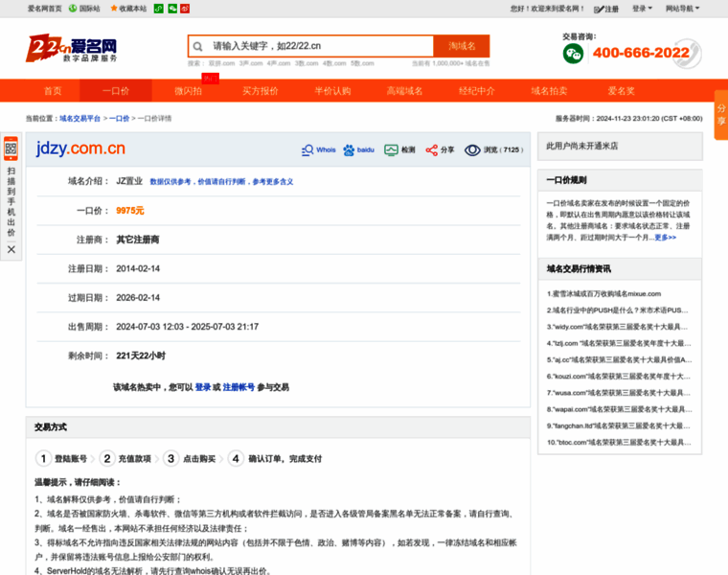Click the green WeChat contact icon
728x575 pixels.
coord(572,55)
